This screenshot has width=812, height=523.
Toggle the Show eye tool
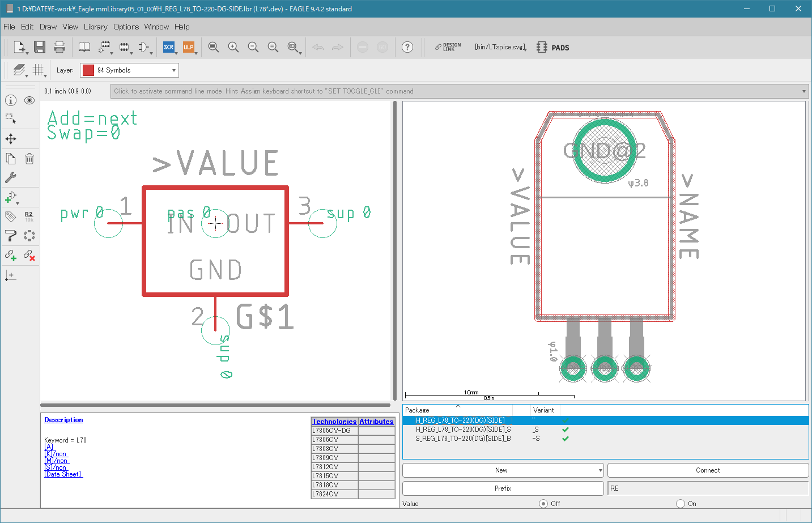tap(29, 100)
